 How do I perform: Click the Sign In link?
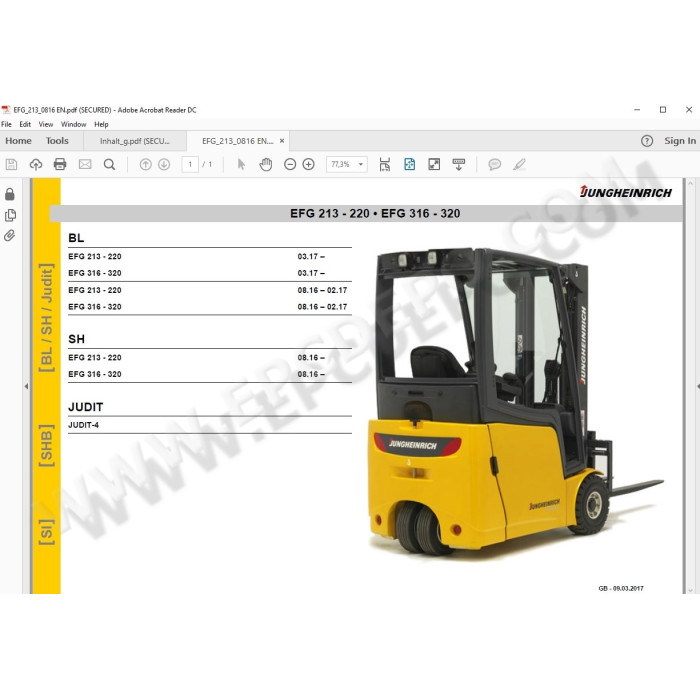[x=680, y=141]
